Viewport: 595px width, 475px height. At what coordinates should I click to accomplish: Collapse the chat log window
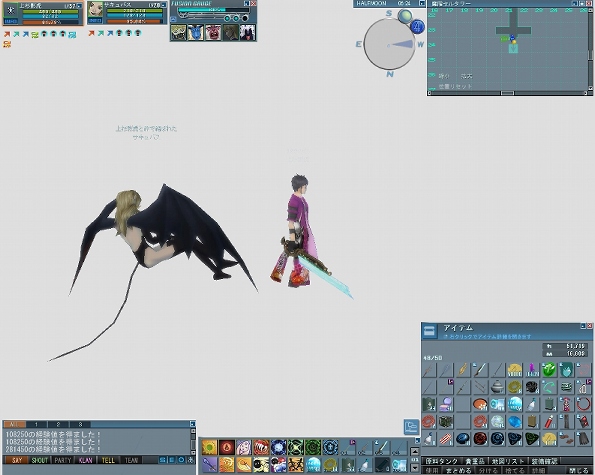click(192, 424)
